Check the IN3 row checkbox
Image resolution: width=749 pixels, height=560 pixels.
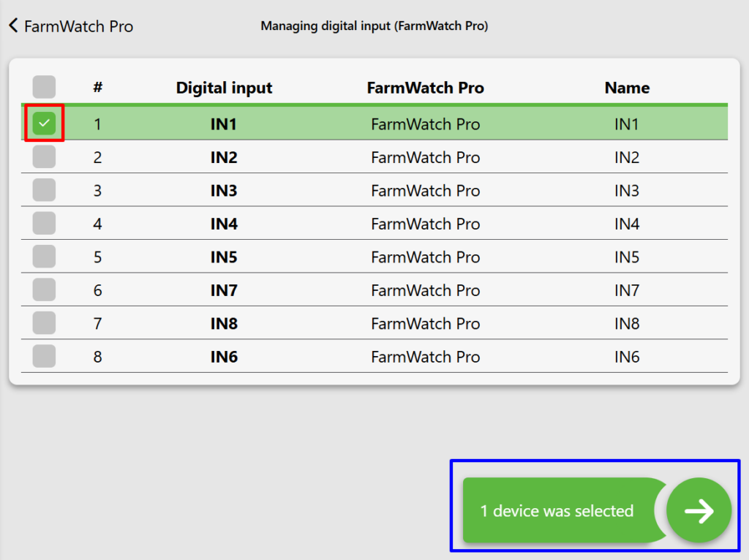pyautogui.click(x=44, y=190)
